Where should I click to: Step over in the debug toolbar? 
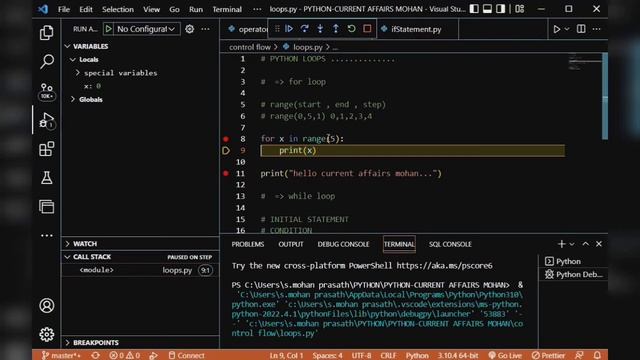pyautogui.click(x=304, y=29)
